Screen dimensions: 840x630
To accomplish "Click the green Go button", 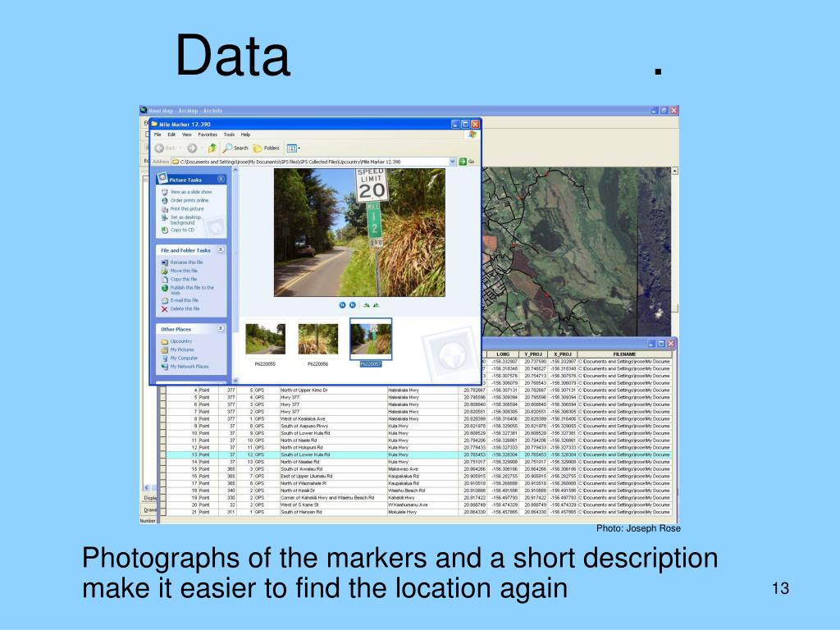I will click(467, 162).
